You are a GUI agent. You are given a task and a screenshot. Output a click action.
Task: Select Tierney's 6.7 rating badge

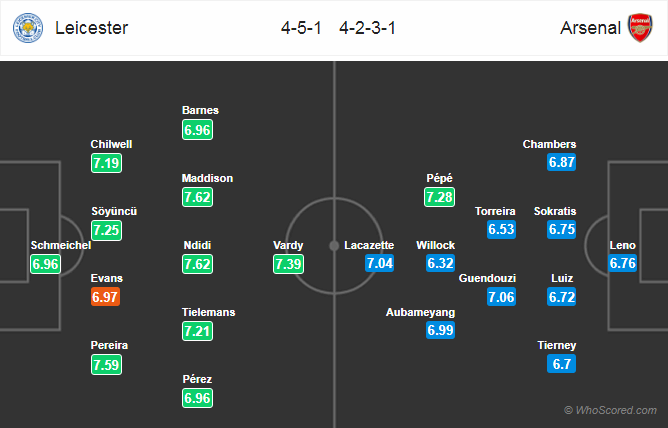point(561,364)
